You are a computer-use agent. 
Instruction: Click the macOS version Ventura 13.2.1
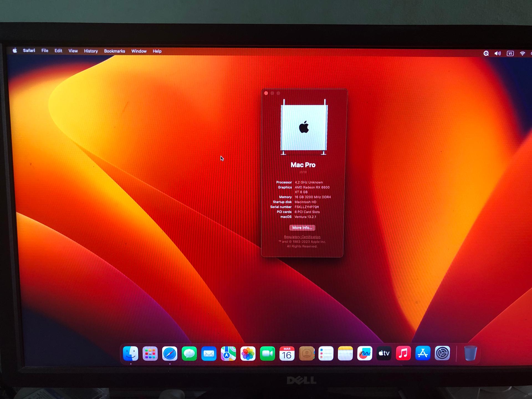pyautogui.click(x=305, y=217)
